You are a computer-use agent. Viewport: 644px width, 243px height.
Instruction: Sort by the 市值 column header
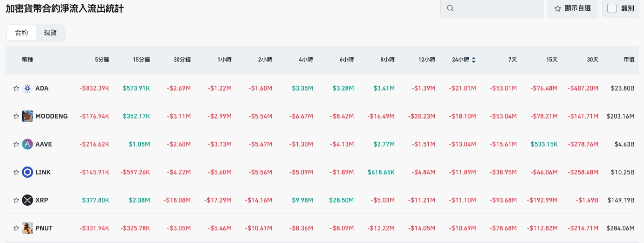tap(629, 60)
